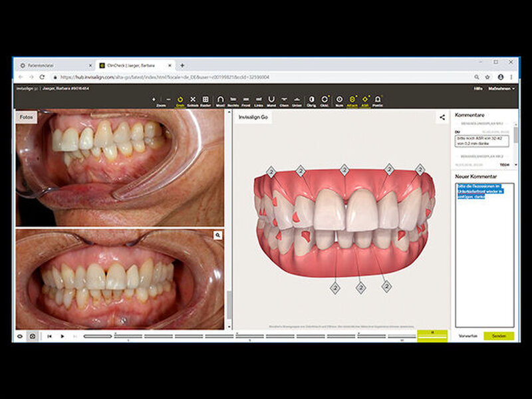Switch to the Mand lower arch view
The height and width of the screenshot is (399, 532).
(271, 101)
